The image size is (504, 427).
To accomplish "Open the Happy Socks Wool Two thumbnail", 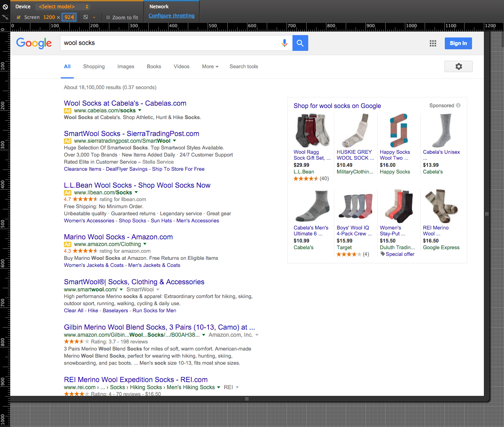I will point(399,131).
